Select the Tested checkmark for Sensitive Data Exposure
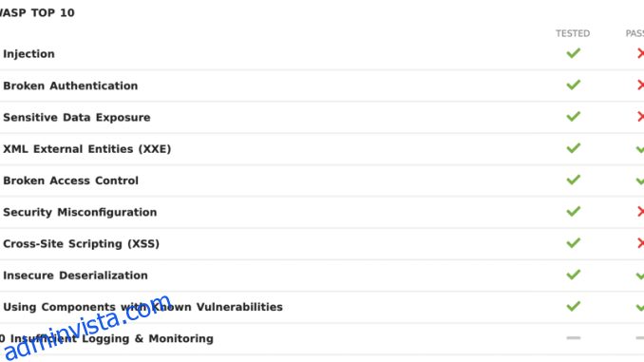This screenshot has height=362, width=644. (574, 116)
